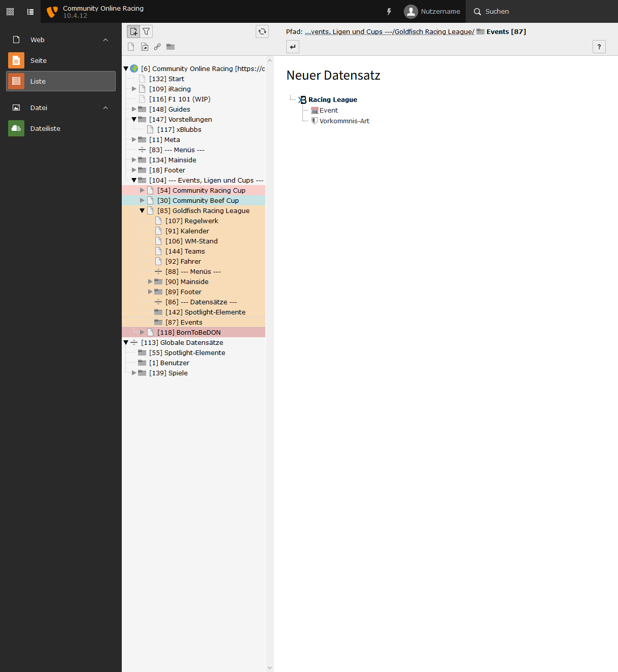Click the folder icon of [87] Events in tree

pos(158,322)
